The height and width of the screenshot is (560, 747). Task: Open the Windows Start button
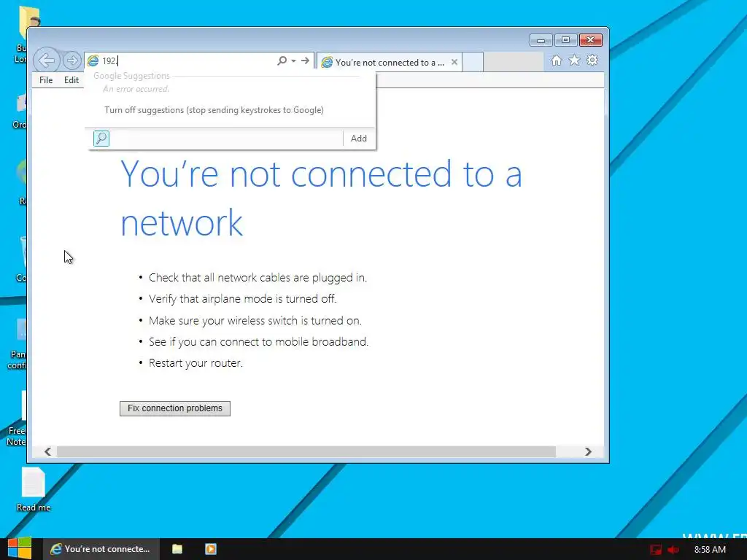click(x=19, y=548)
